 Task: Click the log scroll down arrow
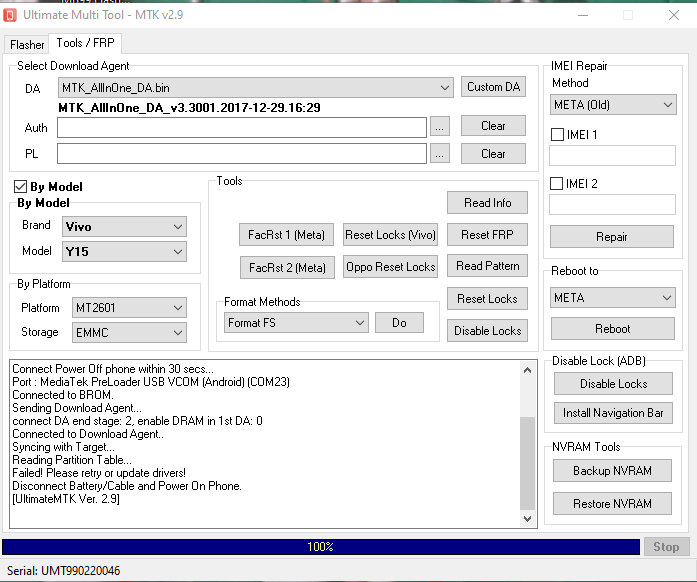pyautogui.click(x=527, y=518)
